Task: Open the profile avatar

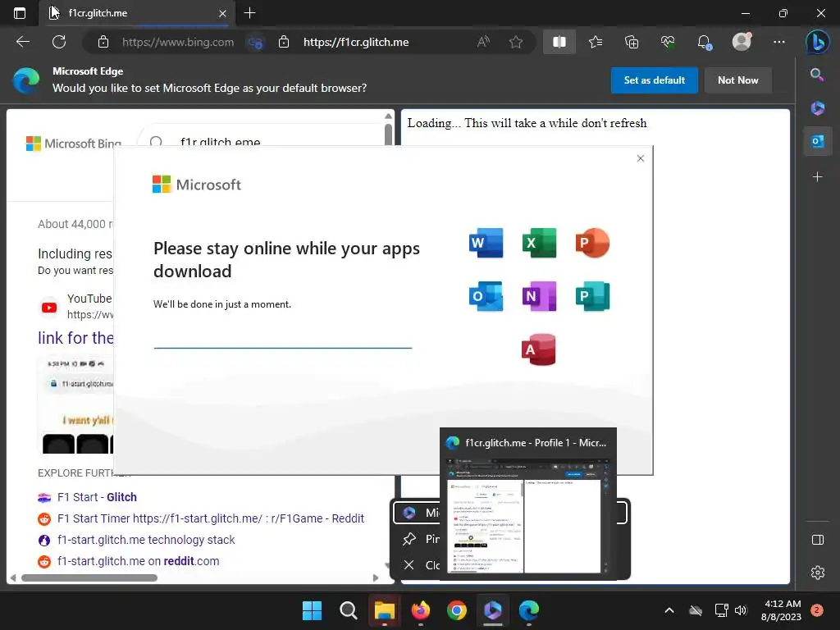Action: coord(742,41)
